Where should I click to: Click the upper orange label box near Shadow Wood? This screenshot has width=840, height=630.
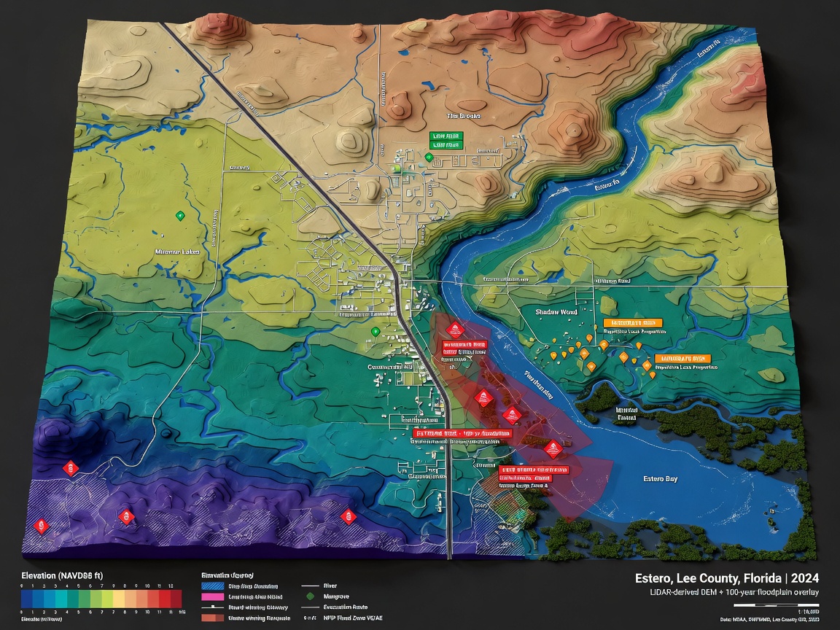click(x=633, y=323)
